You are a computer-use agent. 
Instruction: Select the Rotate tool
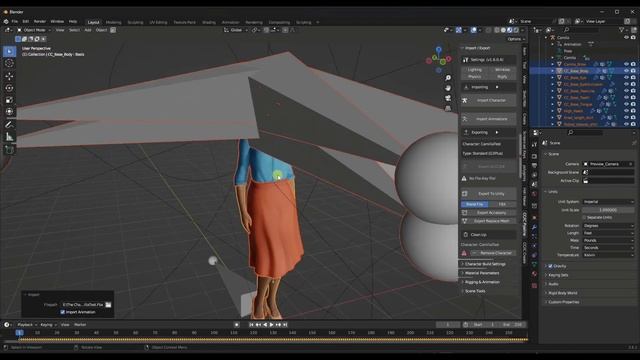[9, 88]
